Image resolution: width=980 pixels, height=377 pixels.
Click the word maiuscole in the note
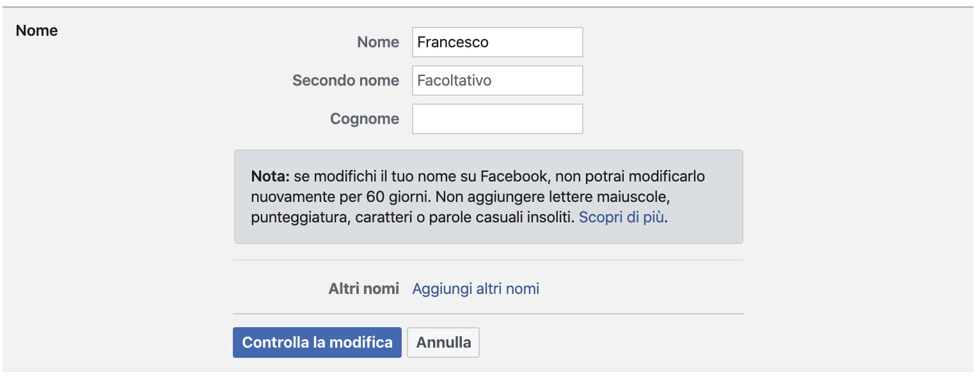click(634, 196)
